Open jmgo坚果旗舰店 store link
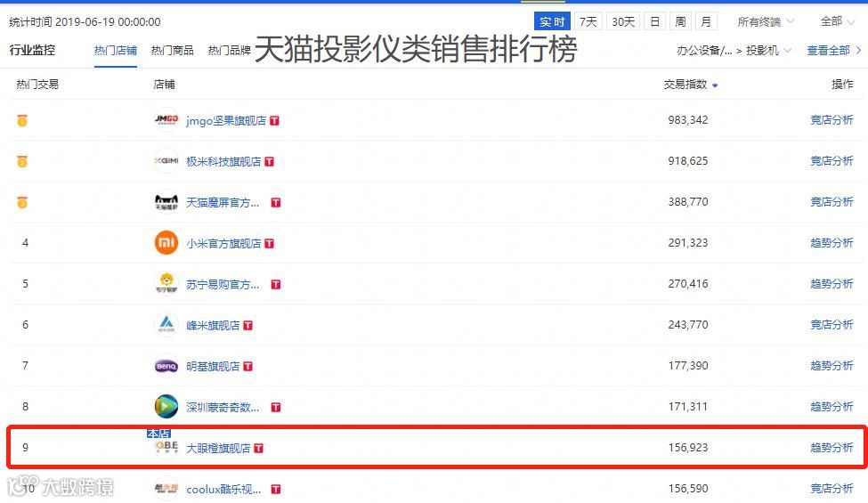 [226, 121]
